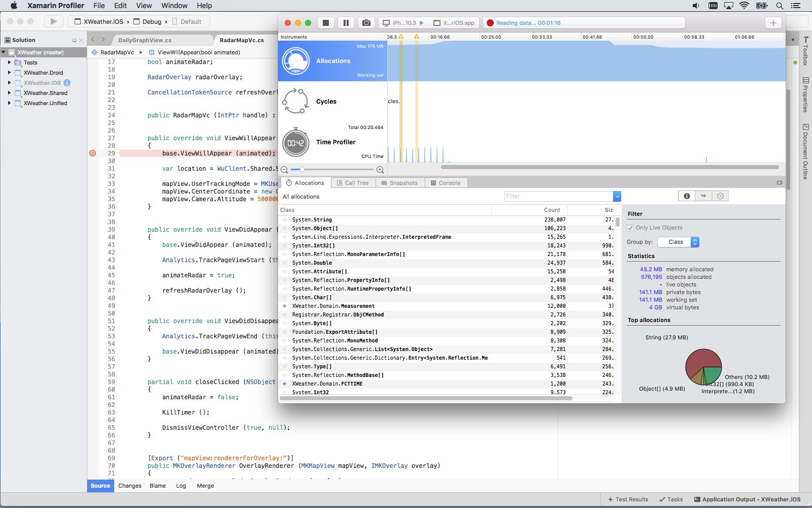
Task: Open Application Output pad for XWeather.iOS
Action: click(747, 499)
